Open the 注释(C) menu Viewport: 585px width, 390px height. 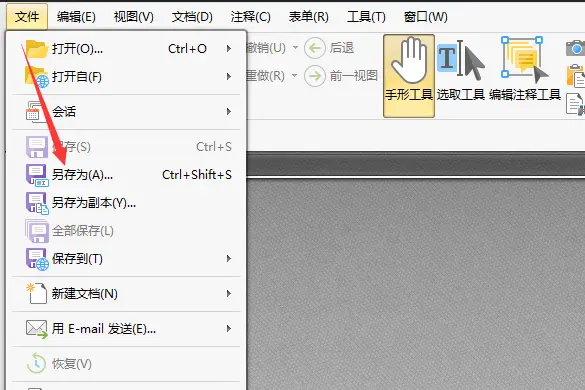point(250,17)
